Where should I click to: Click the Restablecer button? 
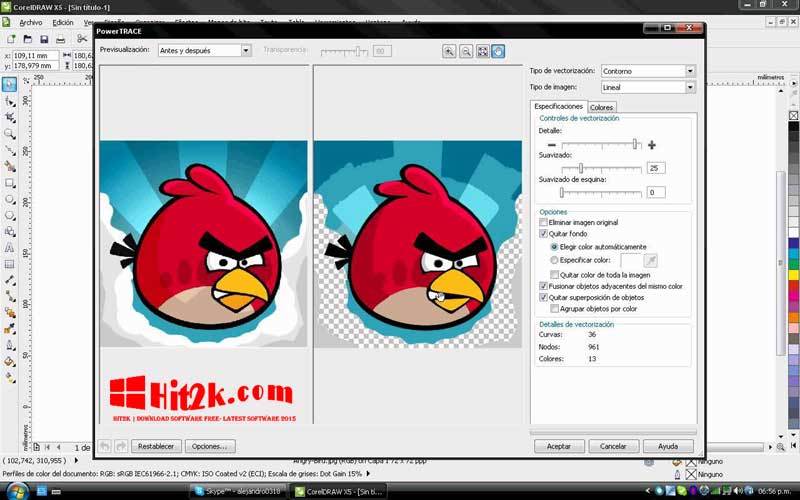[156, 446]
